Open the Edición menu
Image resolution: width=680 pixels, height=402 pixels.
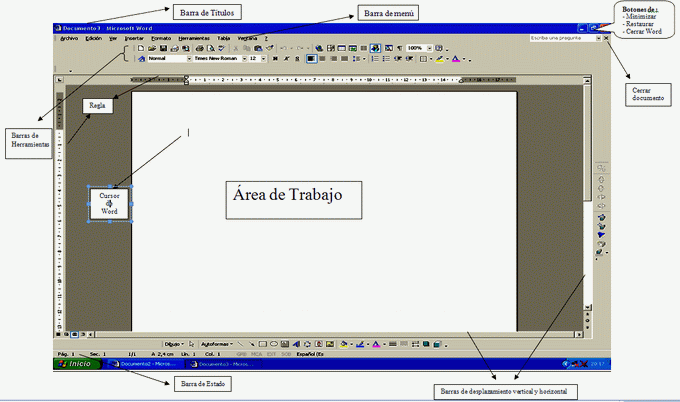94,38
